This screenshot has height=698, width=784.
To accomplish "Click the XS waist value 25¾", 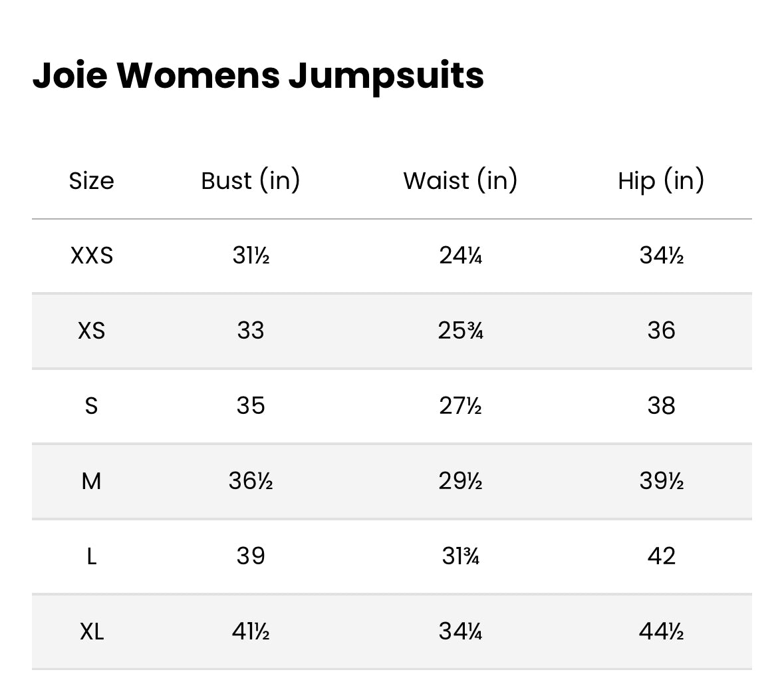I will 460,331.
